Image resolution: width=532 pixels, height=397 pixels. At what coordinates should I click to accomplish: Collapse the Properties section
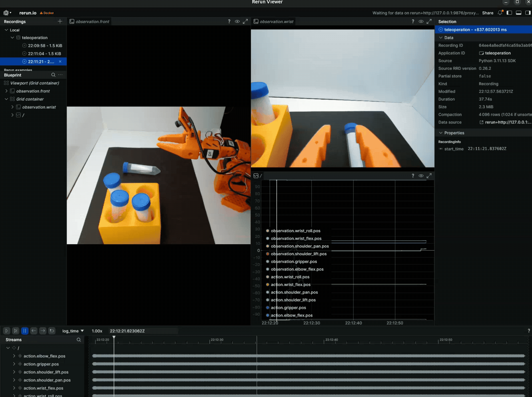(441, 133)
